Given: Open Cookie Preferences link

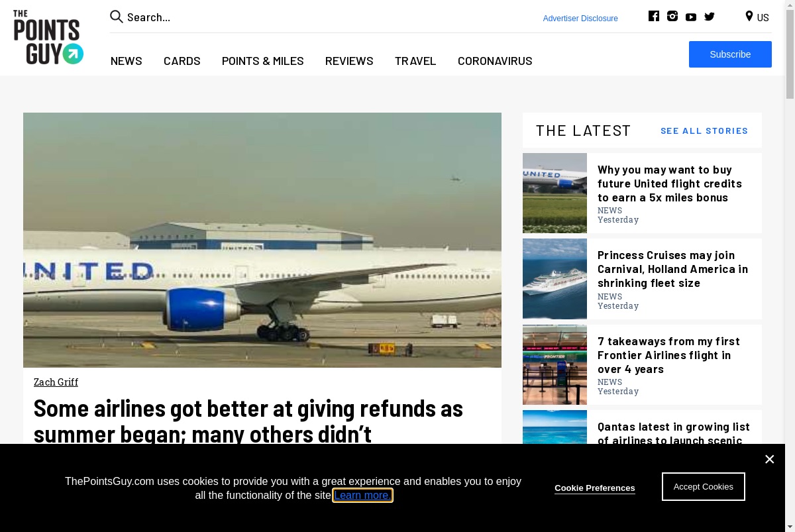Looking at the screenshot, I should pyautogui.click(x=595, y=488).
